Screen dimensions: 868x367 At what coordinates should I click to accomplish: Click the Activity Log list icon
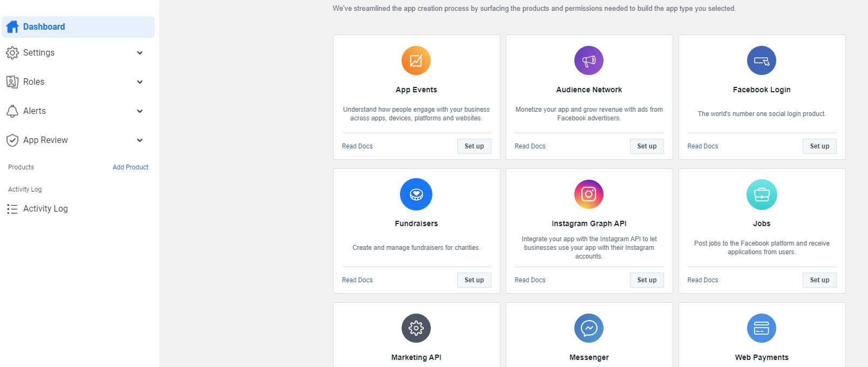(12, 208)
